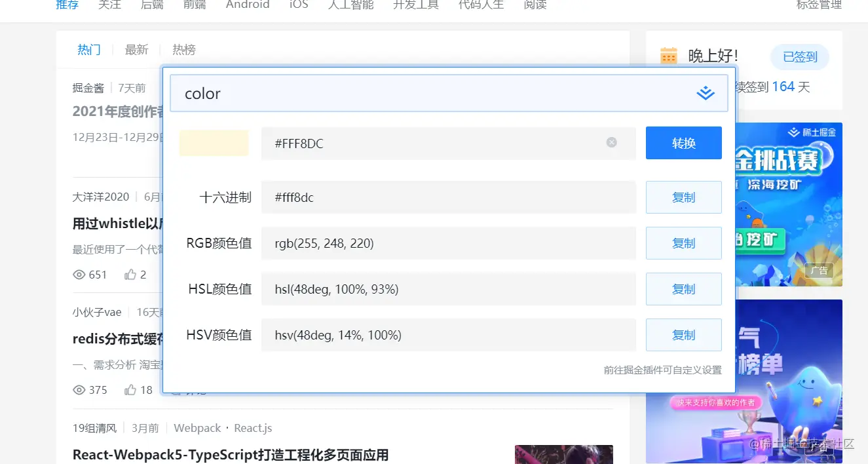This screenshot has width=868, height=464.
Task: Click the calendar icon beside 晚上好
Action: [x=669, y=56]
